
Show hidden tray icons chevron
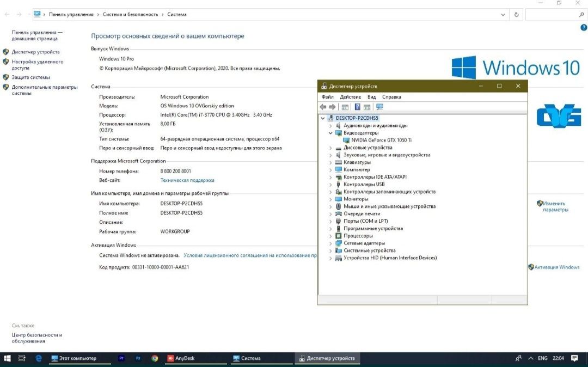coord(531,358)
